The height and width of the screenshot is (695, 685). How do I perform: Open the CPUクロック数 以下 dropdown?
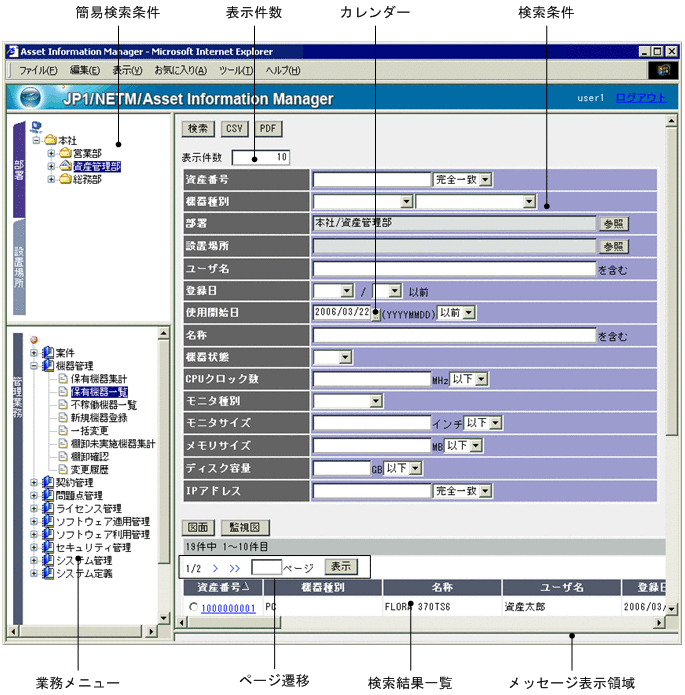[481, 379]
